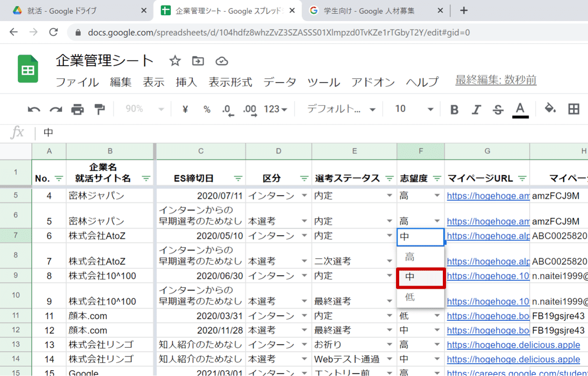Switch to 就活 Google ドライブ tab

(x=76, y=11)
